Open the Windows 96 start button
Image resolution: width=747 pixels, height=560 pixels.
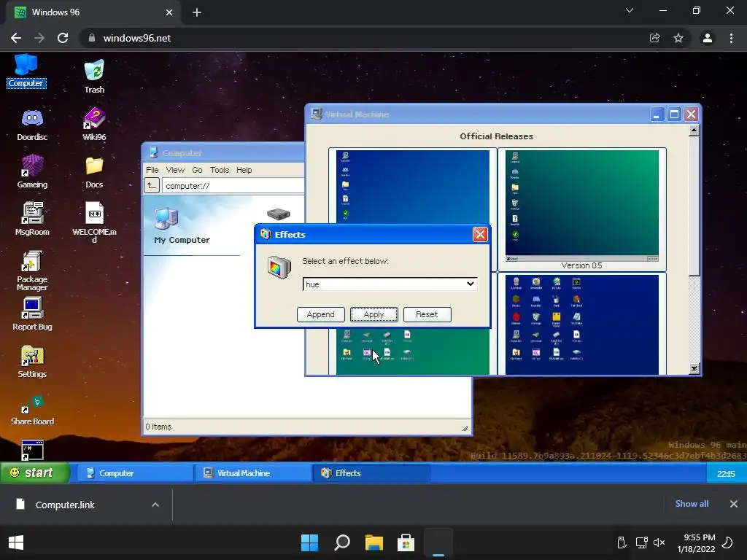[34, 472]
